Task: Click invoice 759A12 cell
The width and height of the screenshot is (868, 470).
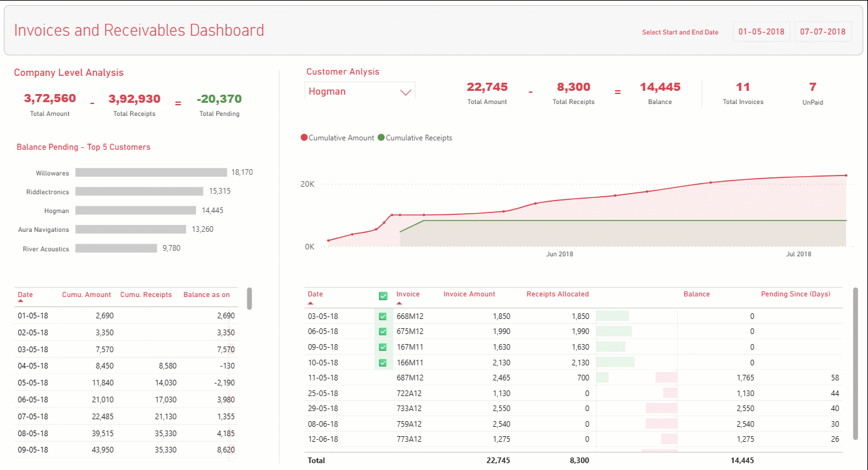Action: click(x=409, y=424)
